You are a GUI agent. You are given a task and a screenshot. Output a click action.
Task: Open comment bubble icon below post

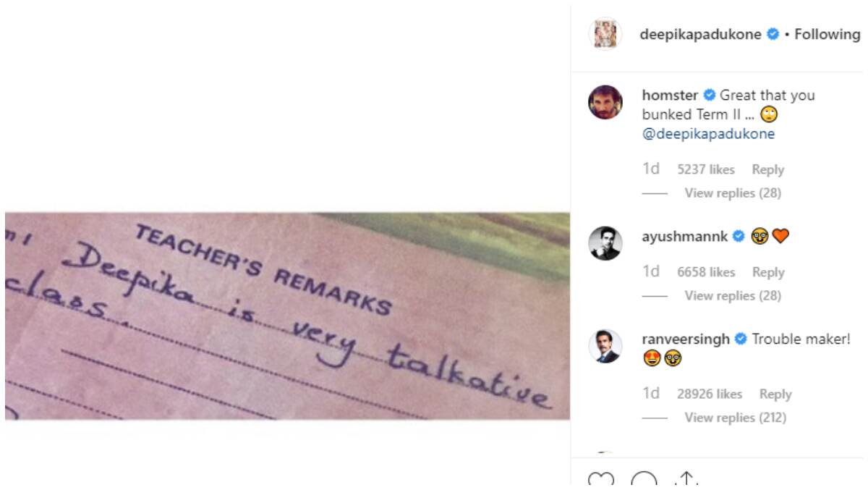[x=644, y=480]
